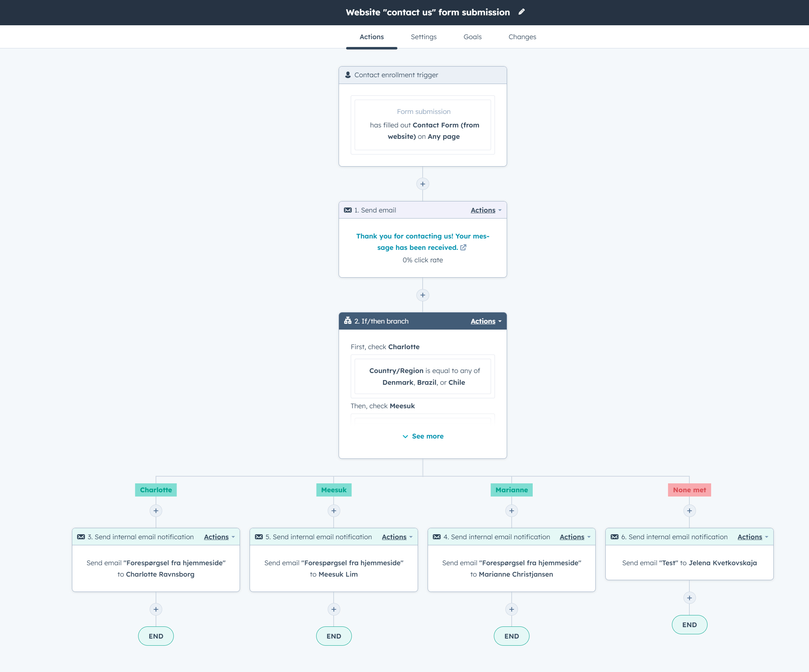Image resolution: width=809 pixels, height=672 pixels.
Task: Select the Marianne branch label
Action: 511,490
